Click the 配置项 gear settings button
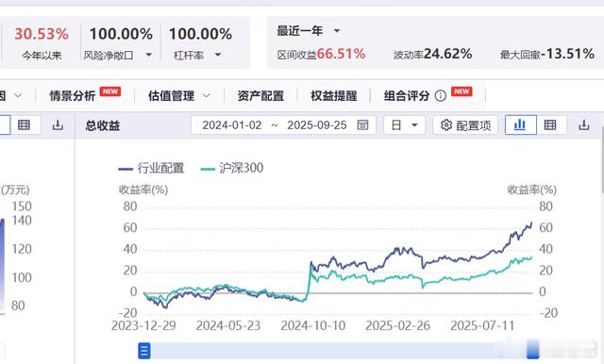The width and height of the screenshot is (604, 364). point(465,125)
